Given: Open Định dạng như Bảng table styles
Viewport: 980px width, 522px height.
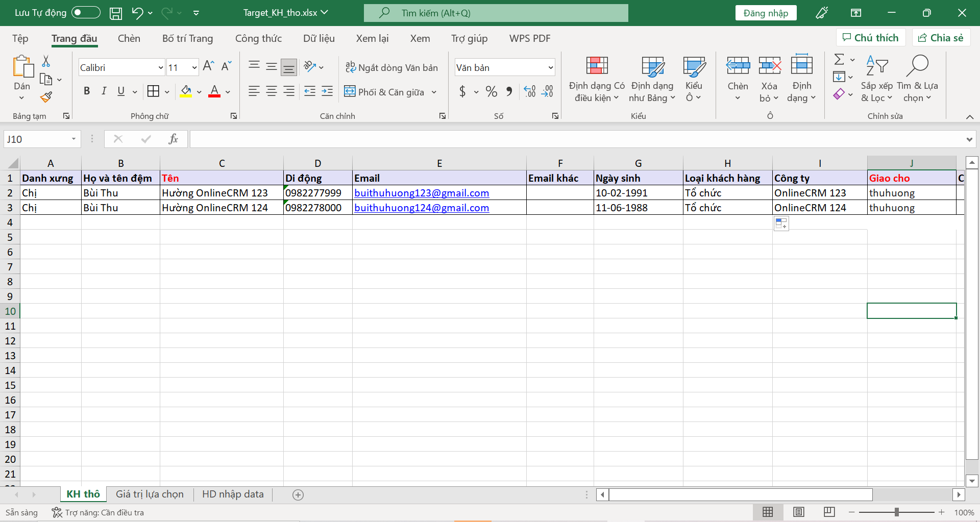Looking at the screenshot, I should click(x=652, y=79).
